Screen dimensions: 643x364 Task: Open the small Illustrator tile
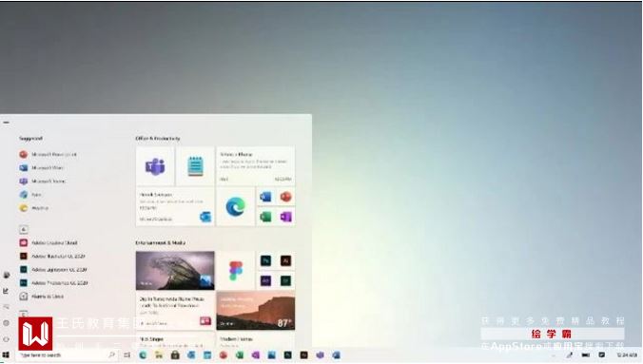point(285,260)
